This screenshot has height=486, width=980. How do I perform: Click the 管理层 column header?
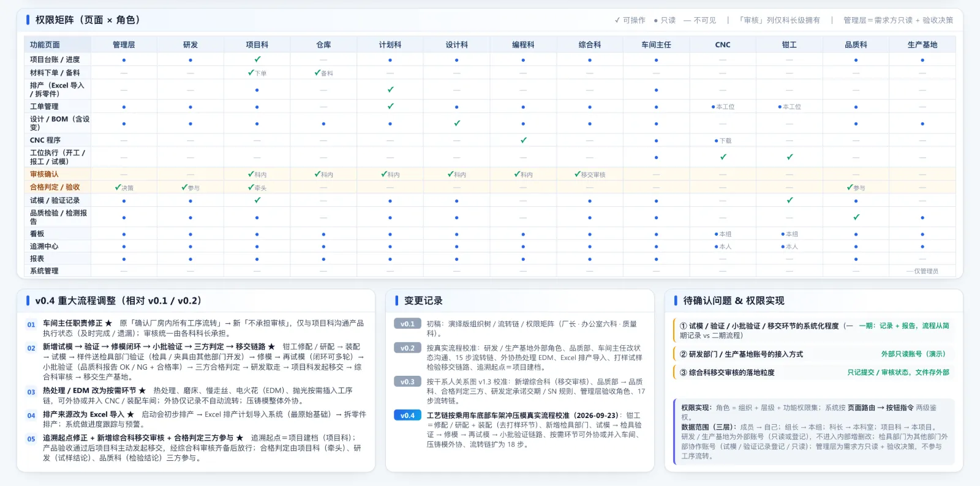click(124, 45)
